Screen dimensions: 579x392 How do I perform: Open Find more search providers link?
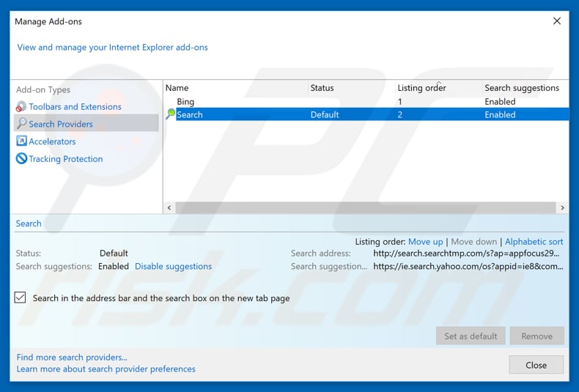point(72,358)
